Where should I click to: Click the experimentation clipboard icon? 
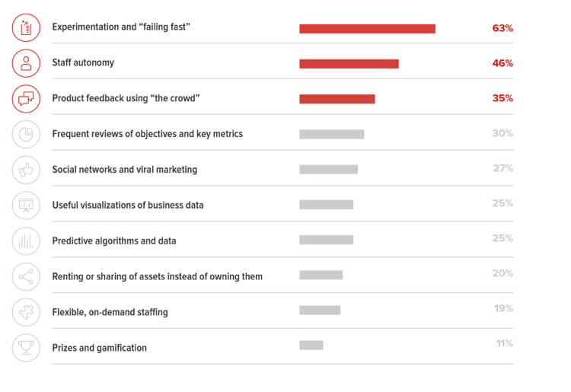pyautogui.click(x=26, y=28)
